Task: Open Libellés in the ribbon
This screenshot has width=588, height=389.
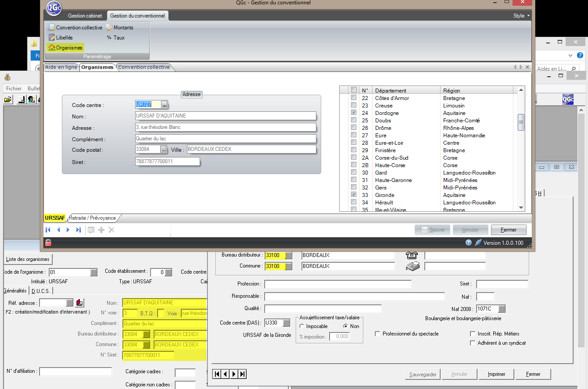Action: click(x=61, y=38)
